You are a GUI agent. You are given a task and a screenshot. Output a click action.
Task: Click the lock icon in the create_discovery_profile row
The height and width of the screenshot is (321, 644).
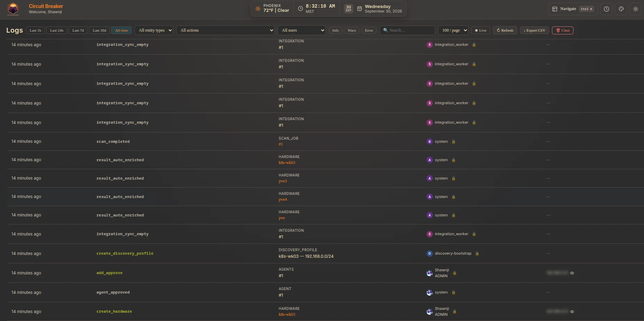(x=477, y=253)
